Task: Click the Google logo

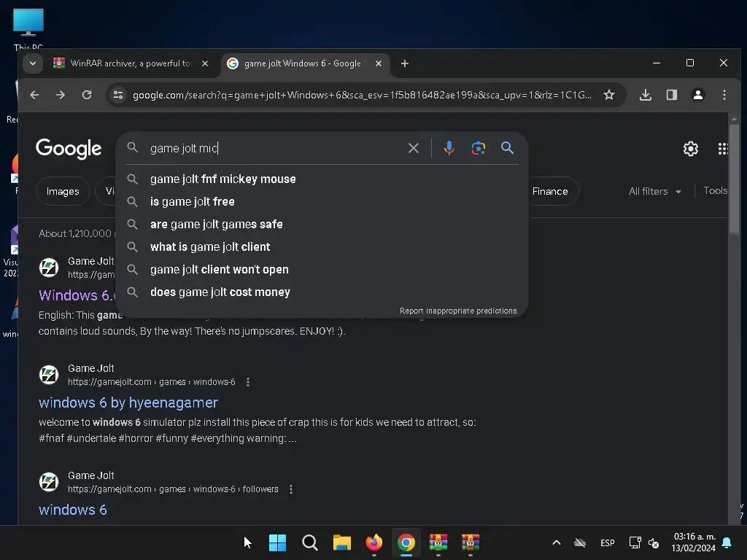Action: (69, 149)
